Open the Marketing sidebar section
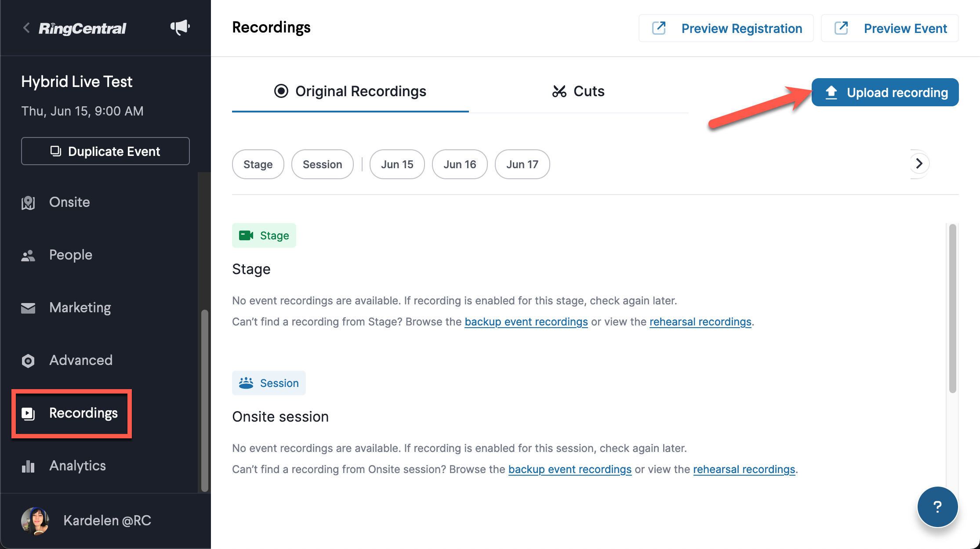Image resolution: width=980 pixels, height=549 pixels. click(80, 307)
